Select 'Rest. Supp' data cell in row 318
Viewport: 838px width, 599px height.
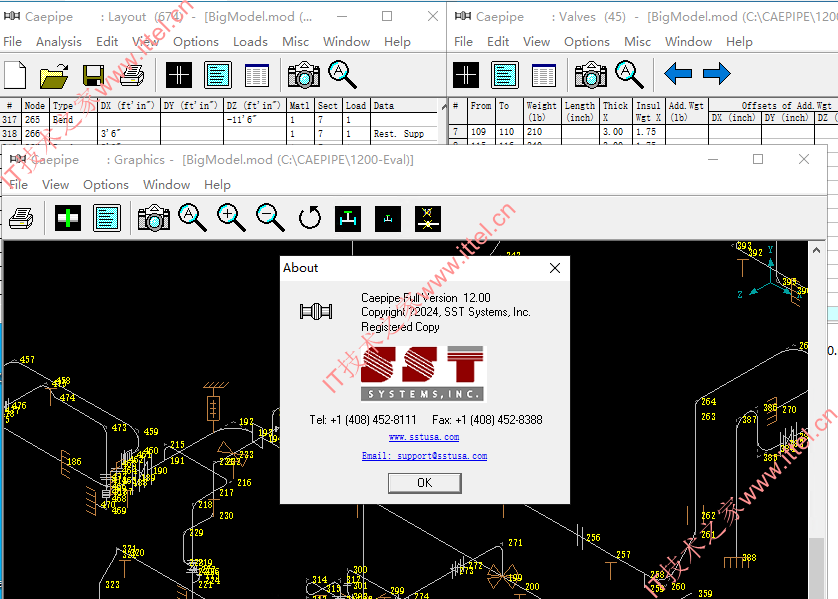(404, 134)
